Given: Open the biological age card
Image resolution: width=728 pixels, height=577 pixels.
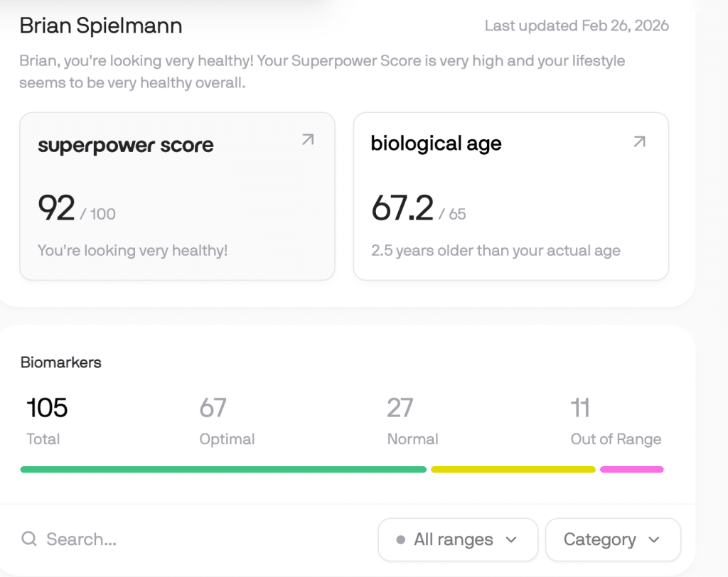Looking at the screenshot, I should click(510, 195).
